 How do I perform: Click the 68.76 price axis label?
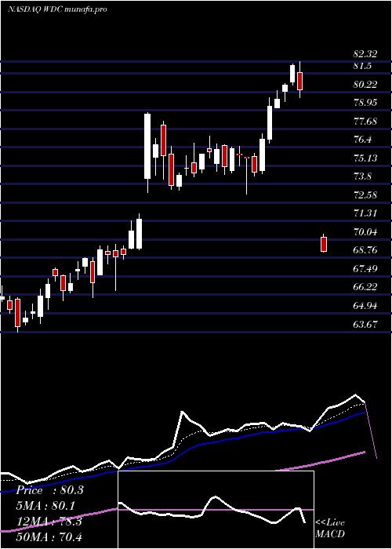click(x=365, y=250)
